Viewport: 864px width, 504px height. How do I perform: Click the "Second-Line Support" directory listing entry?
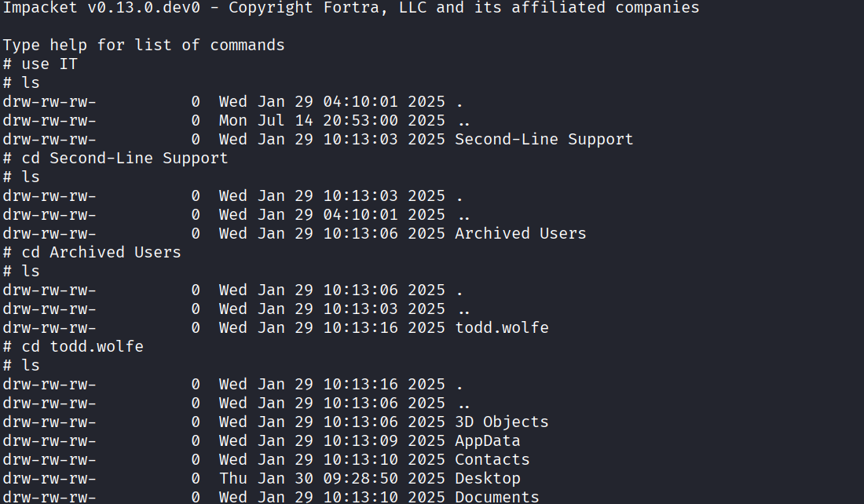tap(544, 140)
